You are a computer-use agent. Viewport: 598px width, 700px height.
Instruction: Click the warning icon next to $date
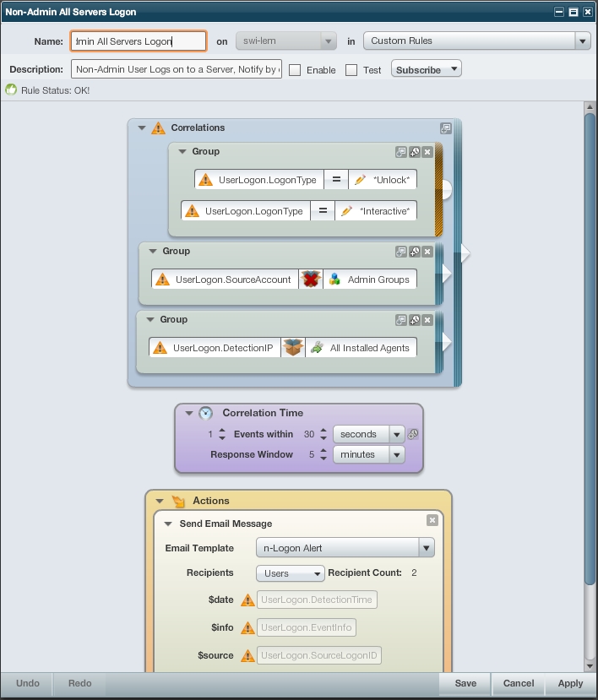247,600
